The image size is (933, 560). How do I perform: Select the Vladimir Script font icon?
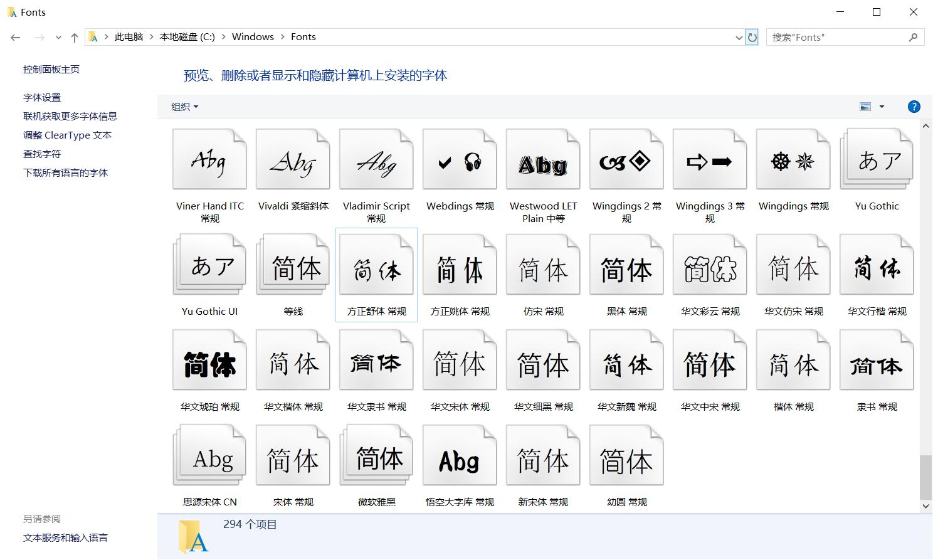pyautogui.click(x=376, y=159)
